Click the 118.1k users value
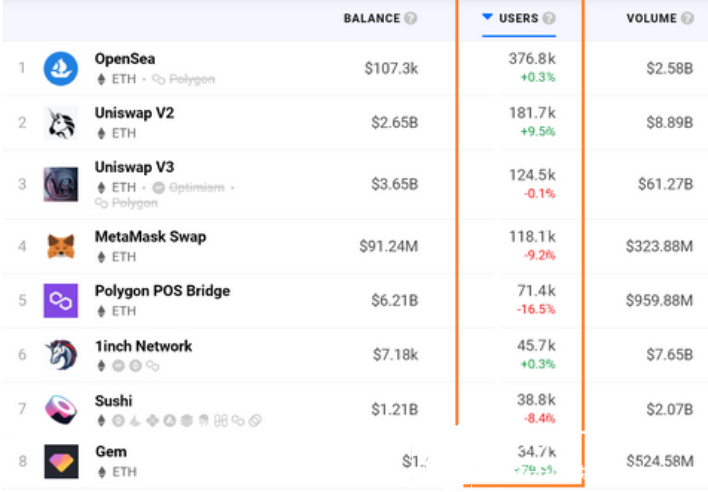The width and height of the screenshot is (708, 492). click(532, 237)
